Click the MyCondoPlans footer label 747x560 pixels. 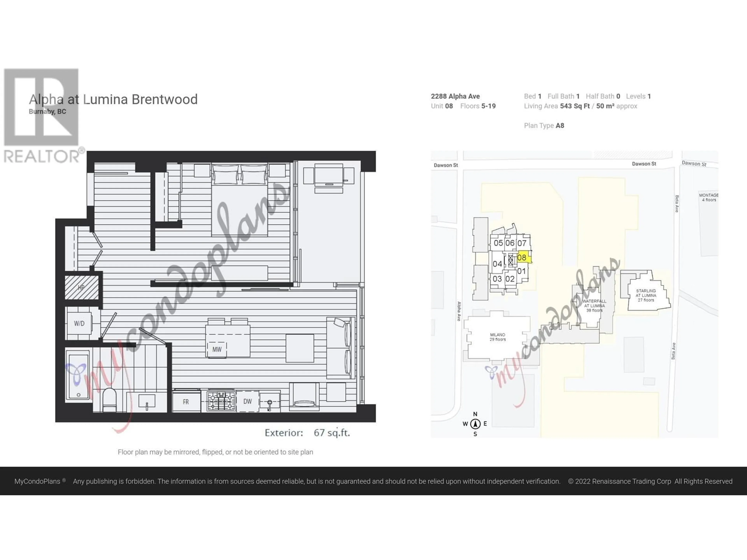tap(40, 481)
